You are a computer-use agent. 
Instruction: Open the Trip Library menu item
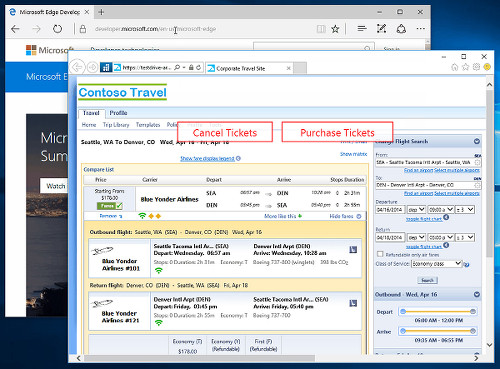[116, 125]
